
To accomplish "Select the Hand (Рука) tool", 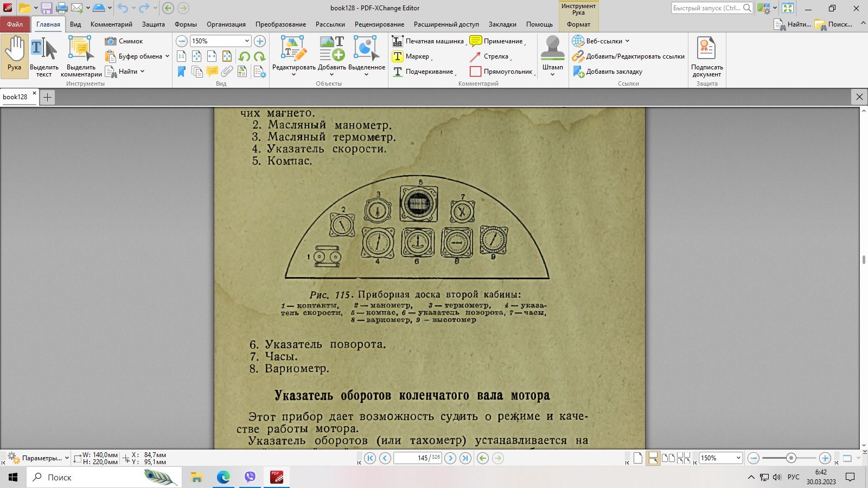I will [x=15, y=56].
